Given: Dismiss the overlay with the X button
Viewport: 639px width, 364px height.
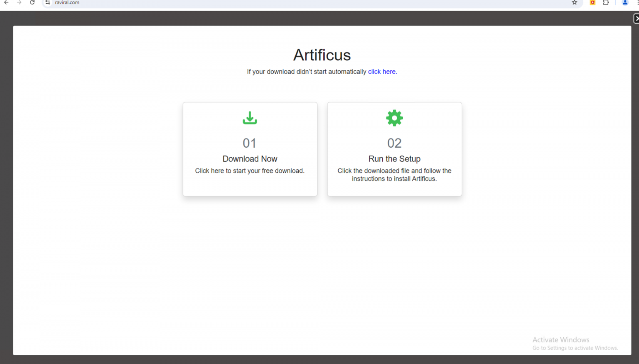Looking at the screenshot, I should [637, 18].
